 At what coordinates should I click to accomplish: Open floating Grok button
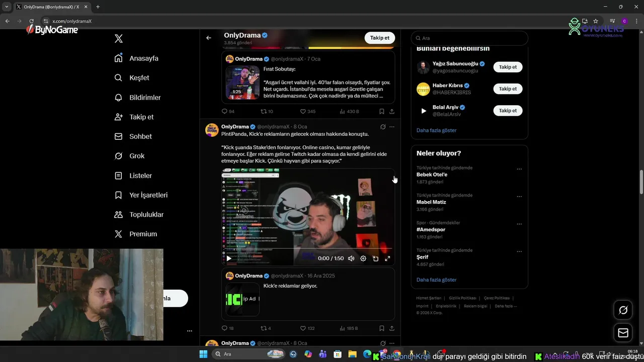623,310
